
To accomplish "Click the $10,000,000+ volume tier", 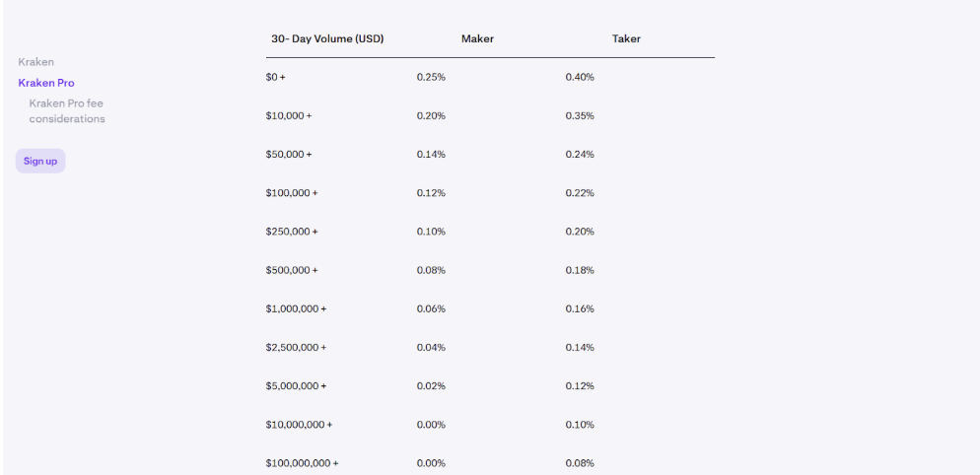I will (x=299, y=425).
